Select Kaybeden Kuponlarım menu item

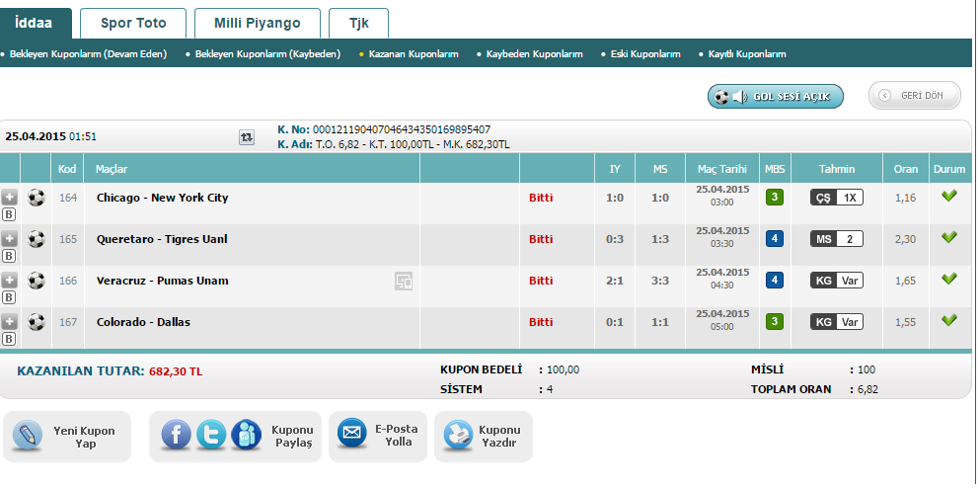coord(534,54)
